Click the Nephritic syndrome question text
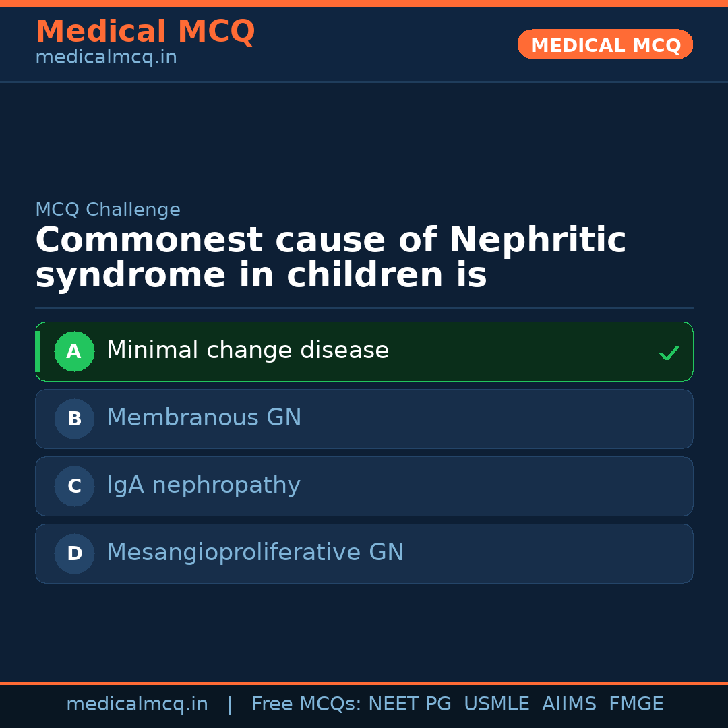728x728 pixels. coord(330,258)
